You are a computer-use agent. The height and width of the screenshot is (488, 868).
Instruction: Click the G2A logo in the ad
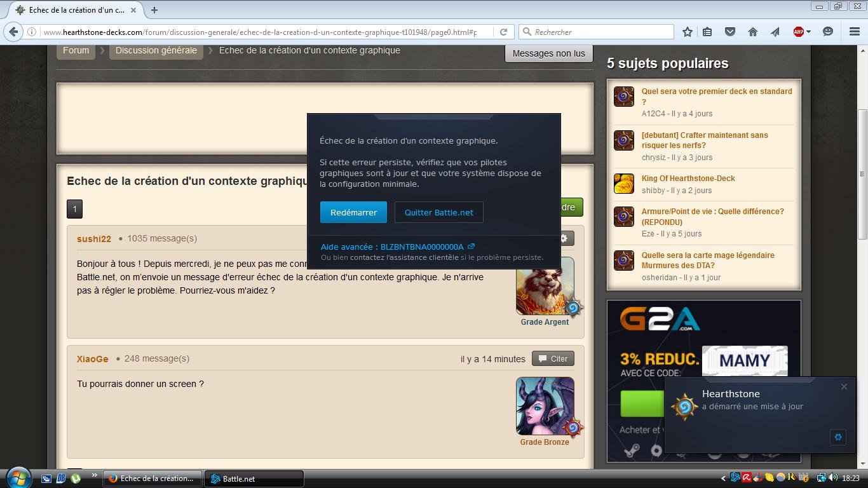click(660, 320)
